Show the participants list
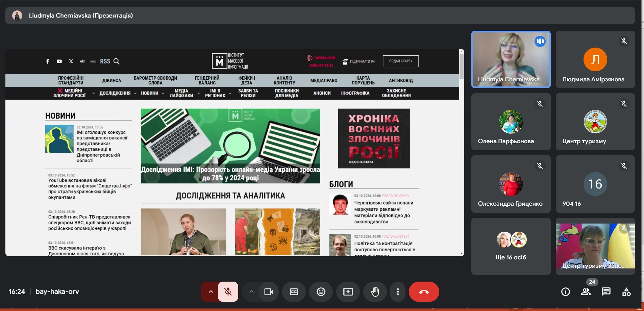The image size is (644, 311). pos(586,292)
